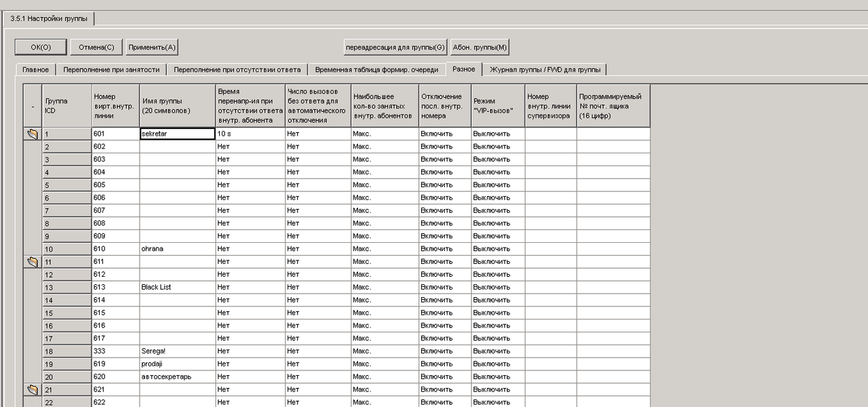Image resolution: width=868 pixels, height=407 pixels.
Task: Click the Отмена(C) cancel button
Action: coord(96,47)
